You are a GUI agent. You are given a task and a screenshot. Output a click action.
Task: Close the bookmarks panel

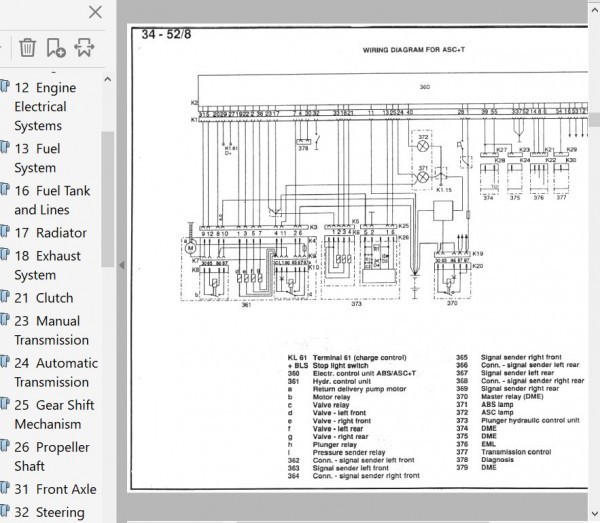(x=95, y=12)
